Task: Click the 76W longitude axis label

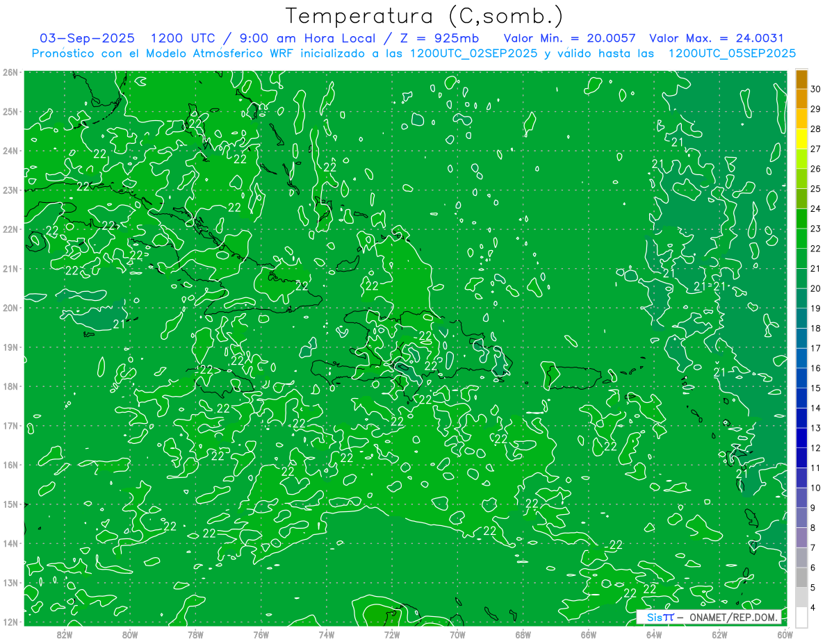Action: pos(261,634)
